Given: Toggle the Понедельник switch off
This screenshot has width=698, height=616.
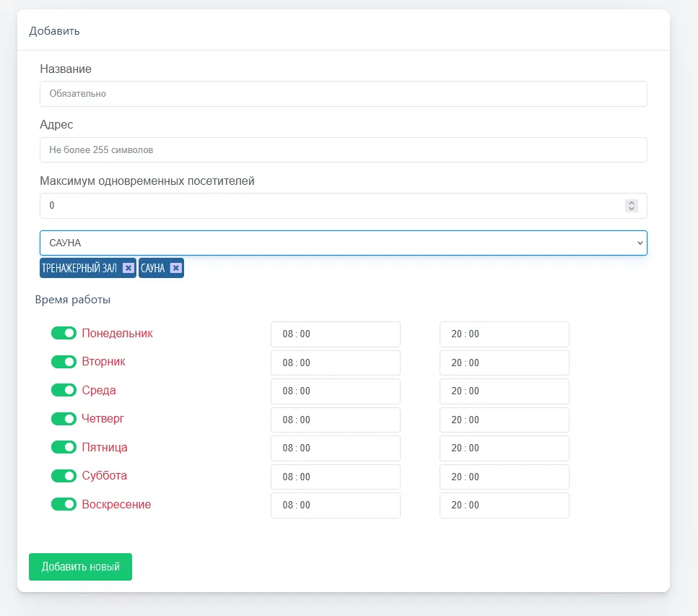Looking at the screenshot, I should [x=64, y=333].
